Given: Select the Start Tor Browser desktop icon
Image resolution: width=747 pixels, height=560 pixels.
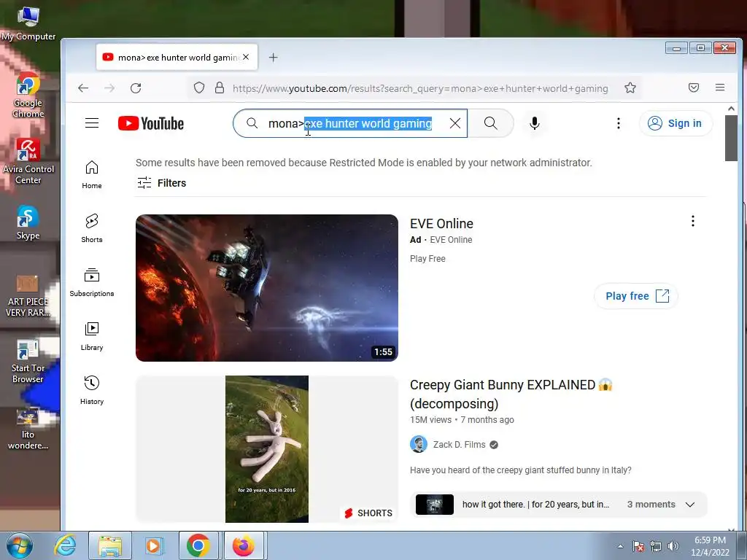Looking at the screenshot, I should coord(28,361).
